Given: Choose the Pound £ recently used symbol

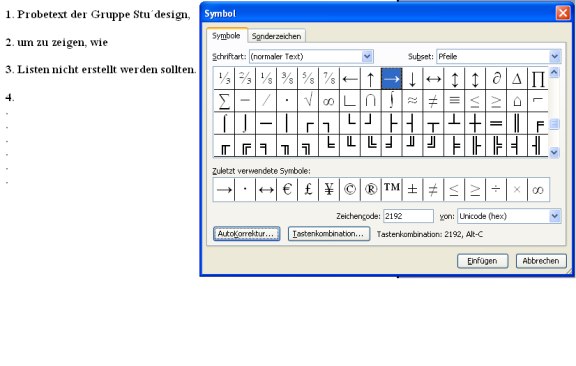Looking at the screenshot, I should (308, 190).
